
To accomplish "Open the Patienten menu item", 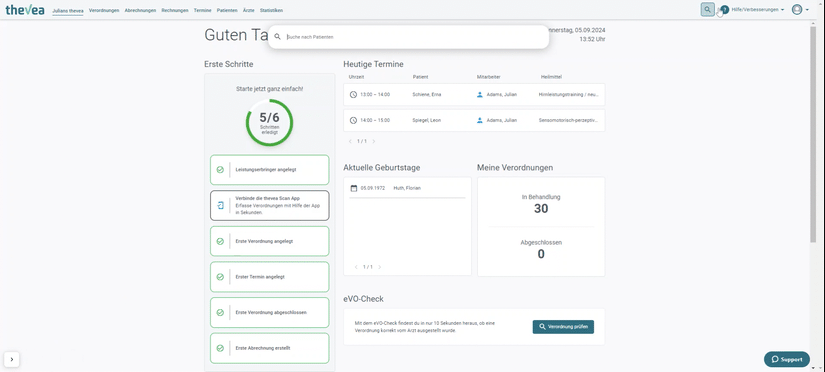I will coord(227,11).
